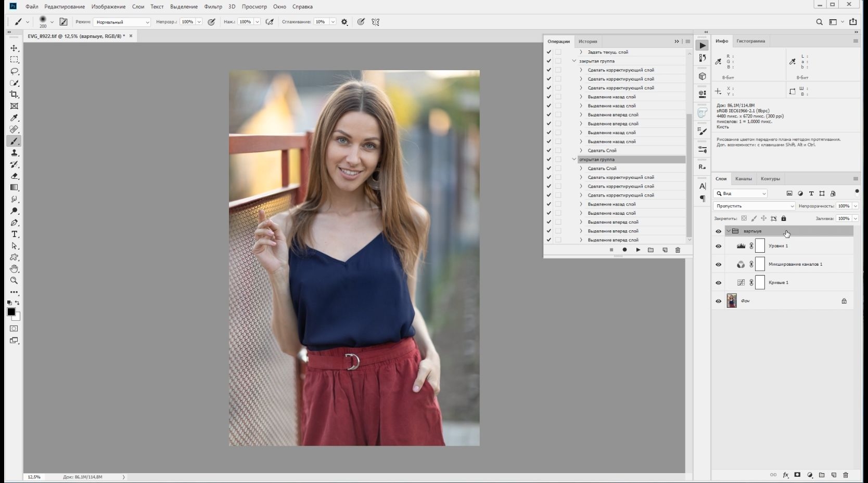Collapse the варпыуе layer group
Screen dimensions: 868x483
pyautogui.click(x=729, y=231)
